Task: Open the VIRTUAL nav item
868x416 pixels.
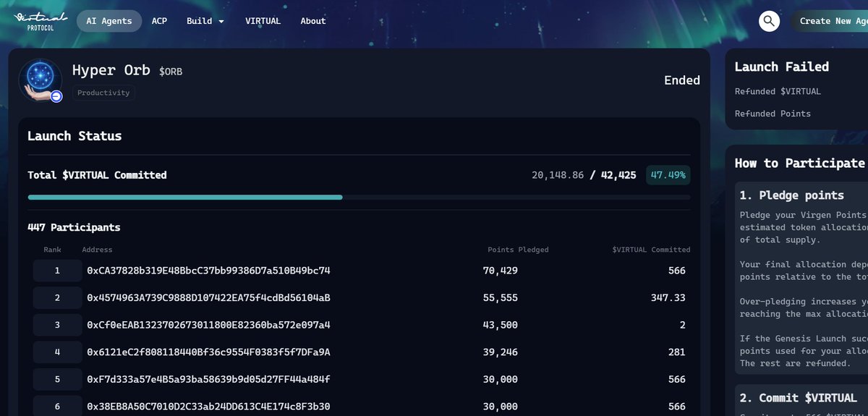Action: point(263,21)
